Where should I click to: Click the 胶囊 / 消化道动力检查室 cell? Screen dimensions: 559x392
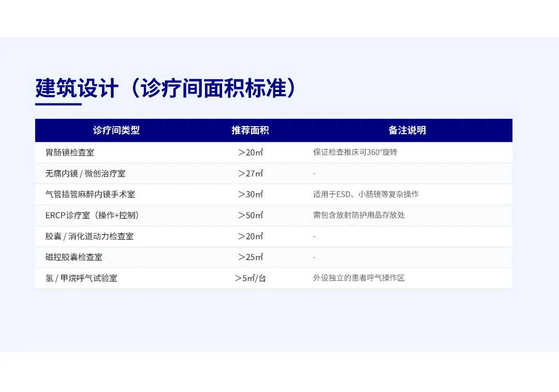pos(90,236)
